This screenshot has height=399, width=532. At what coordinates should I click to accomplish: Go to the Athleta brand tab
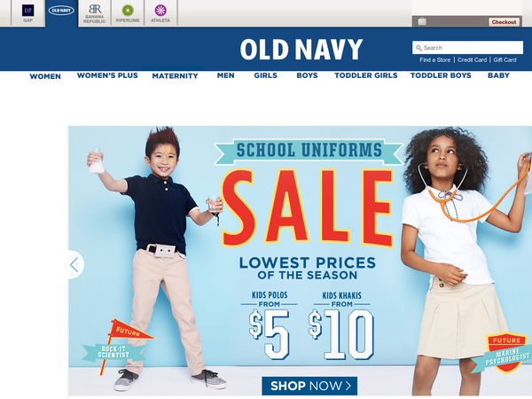pos(160,13)
